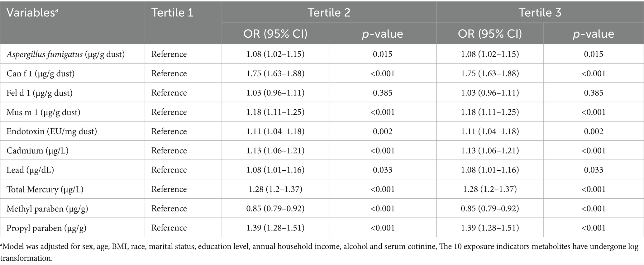The image size is (644, 265).
Task: Select Total Mercury's Tertile 2 odds ratio
Action: (x=275, y=189)
